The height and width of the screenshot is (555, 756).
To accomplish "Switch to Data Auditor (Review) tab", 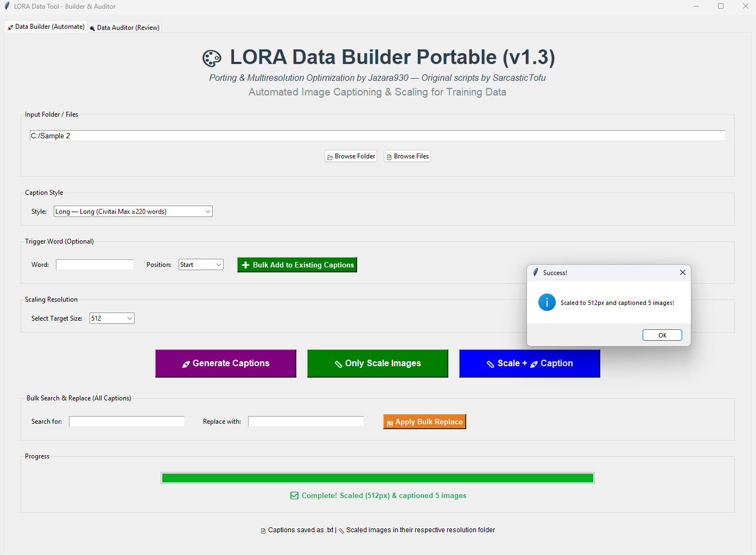I will click(125, 28).
